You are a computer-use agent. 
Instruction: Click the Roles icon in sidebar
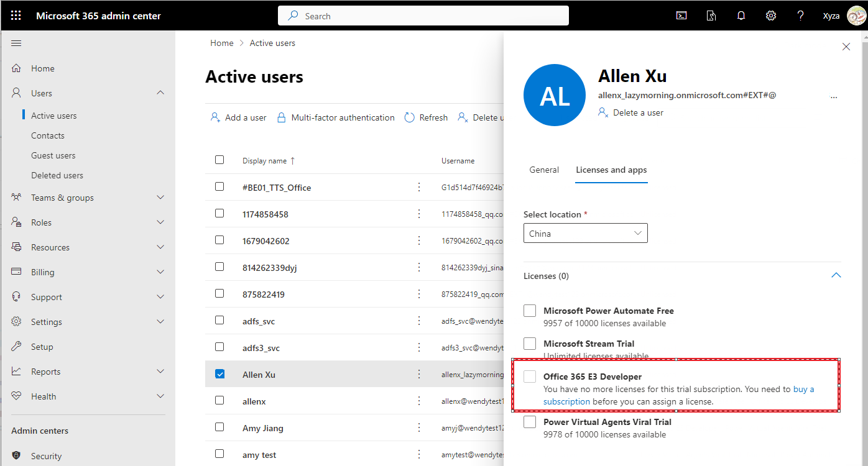(17, 222)
